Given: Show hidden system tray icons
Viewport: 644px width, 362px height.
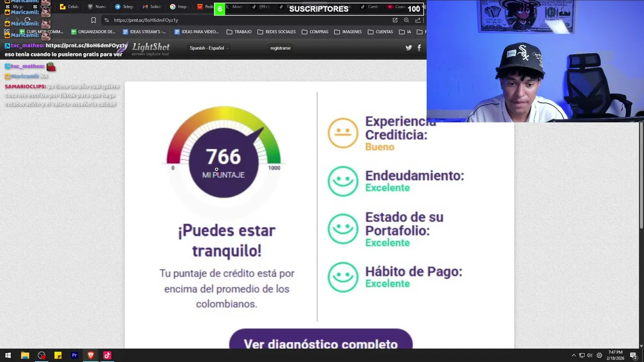Looking at the screenshot, I should [574, 355].
